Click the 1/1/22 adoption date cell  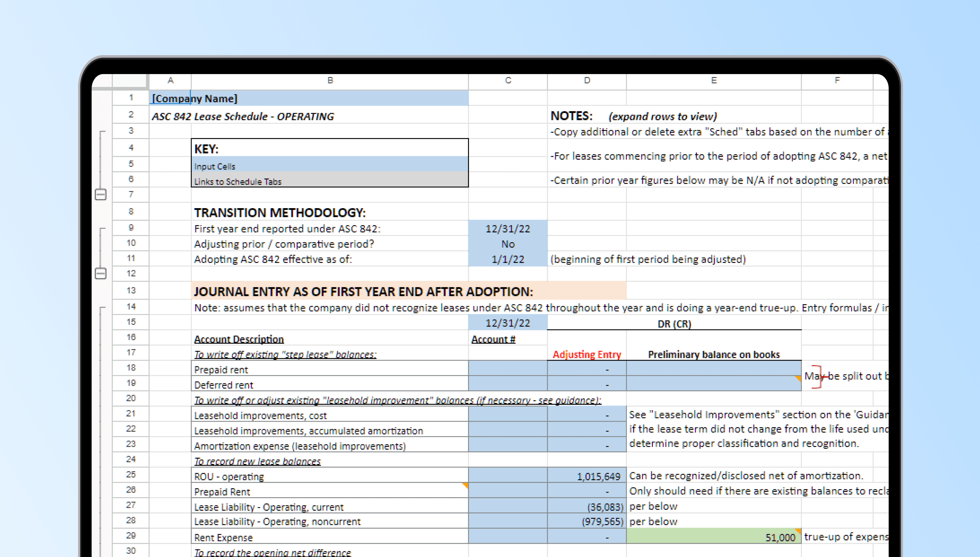pos(508,259)
